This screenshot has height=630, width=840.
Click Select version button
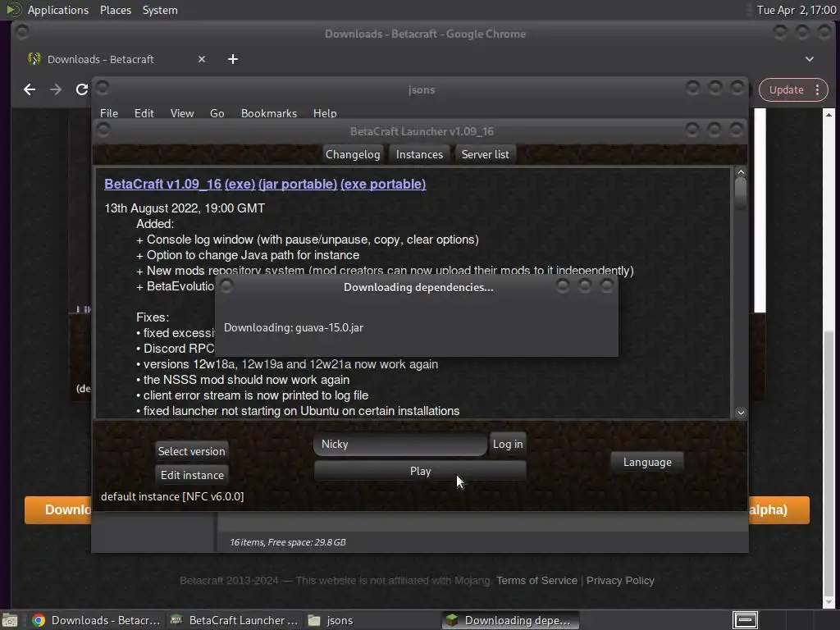point(191,451)
